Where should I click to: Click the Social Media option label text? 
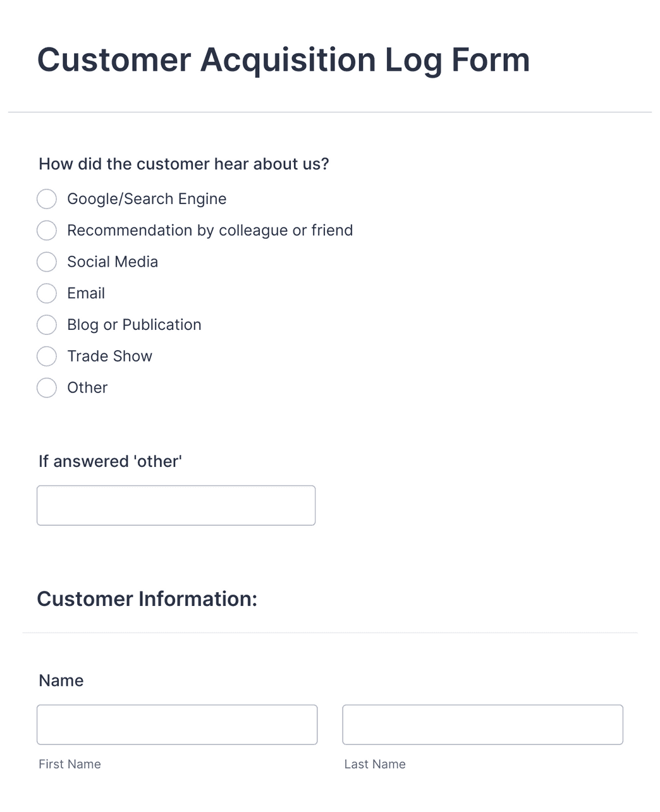point(112,262)
